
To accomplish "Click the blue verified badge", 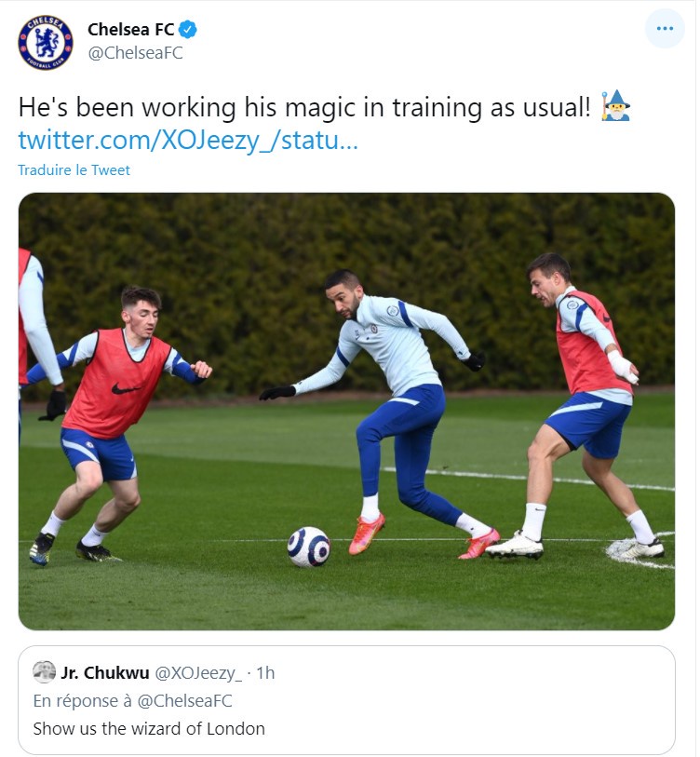I will pyautogui.click(x=188, y=30).
